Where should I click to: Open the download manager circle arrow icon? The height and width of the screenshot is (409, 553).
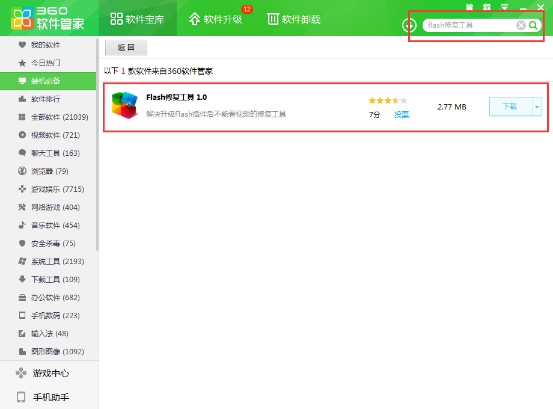[x=409, y=25]
